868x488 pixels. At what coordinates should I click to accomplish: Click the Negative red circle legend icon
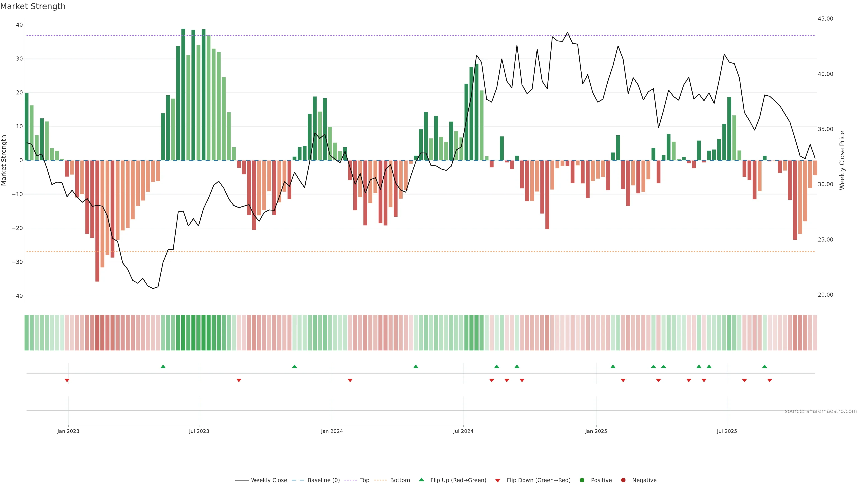623,480
